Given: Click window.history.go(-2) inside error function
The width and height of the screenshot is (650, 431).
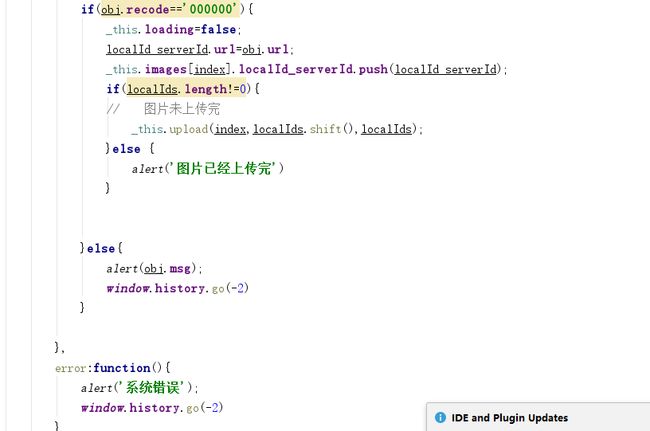Looking at the screenshot, I should click(152, 407).
